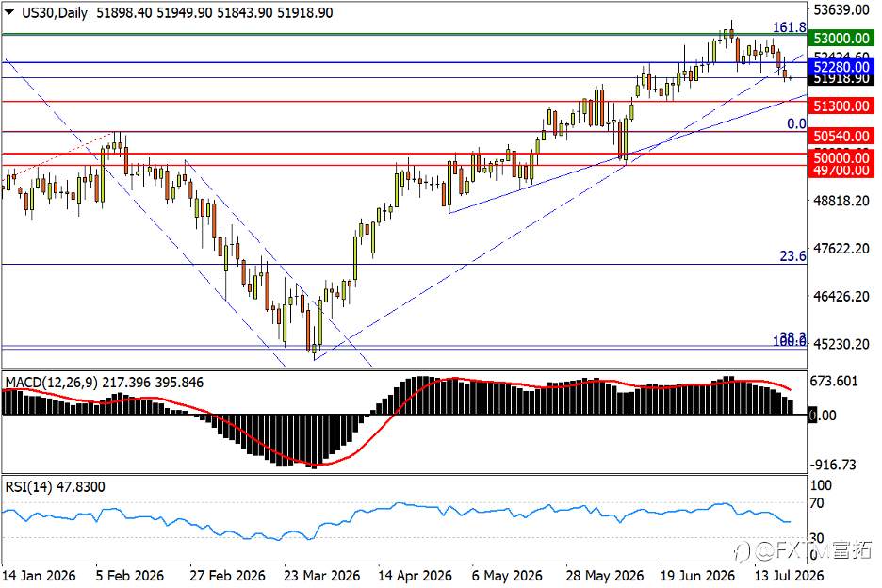This screenshot has width=882, height=588.
Task: Click the 5 Feb 2026 date label
Action: click(x=130, y=576)
